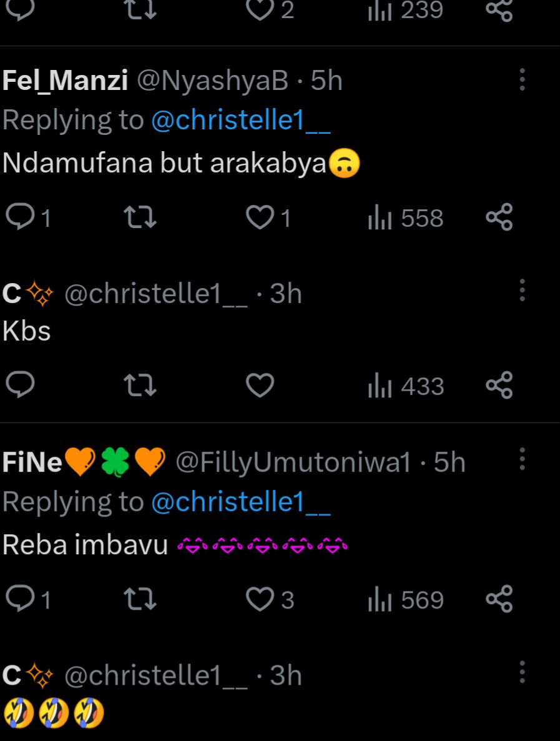View analytics showing 569 views
Viewport: 560px width, 741px height.
click(x=406, y=599)
